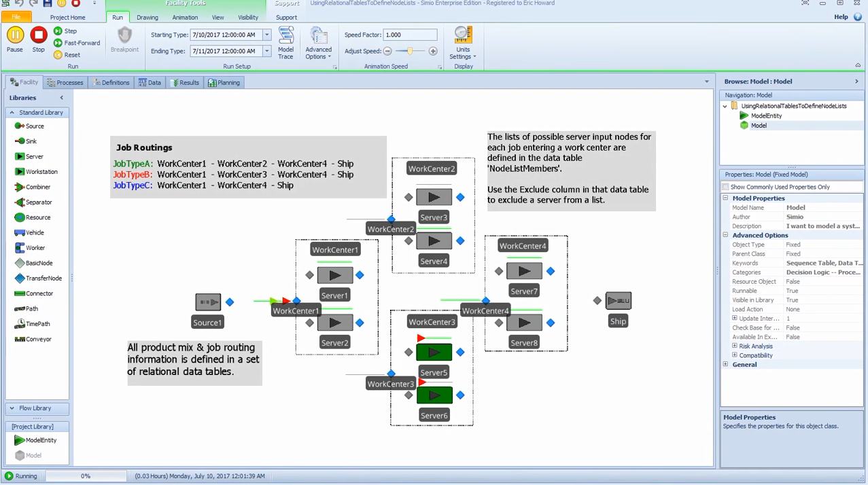Open the Model Trace tool
The image size is (868, 485).
pyautogui.click(x=286, y=43)
